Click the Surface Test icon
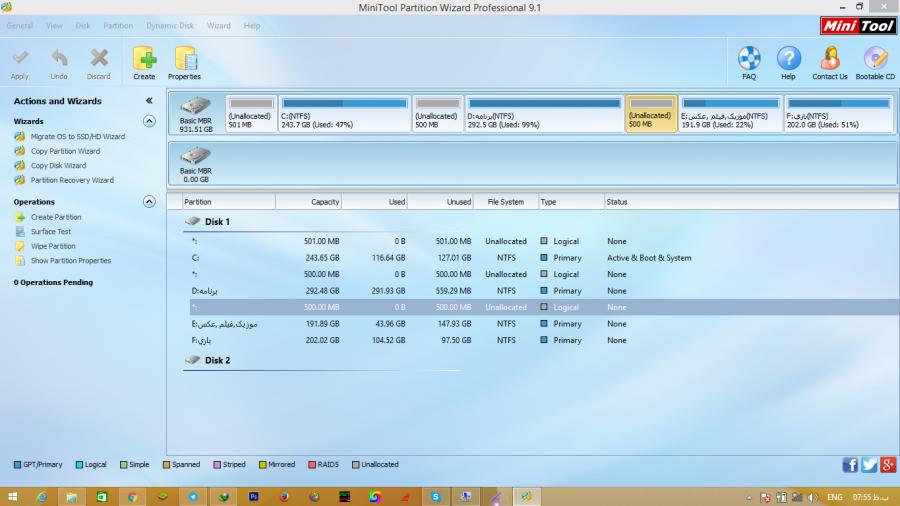The width and height of the screenshot is (900, 506). pyautogui.click(x=20, y=231)
